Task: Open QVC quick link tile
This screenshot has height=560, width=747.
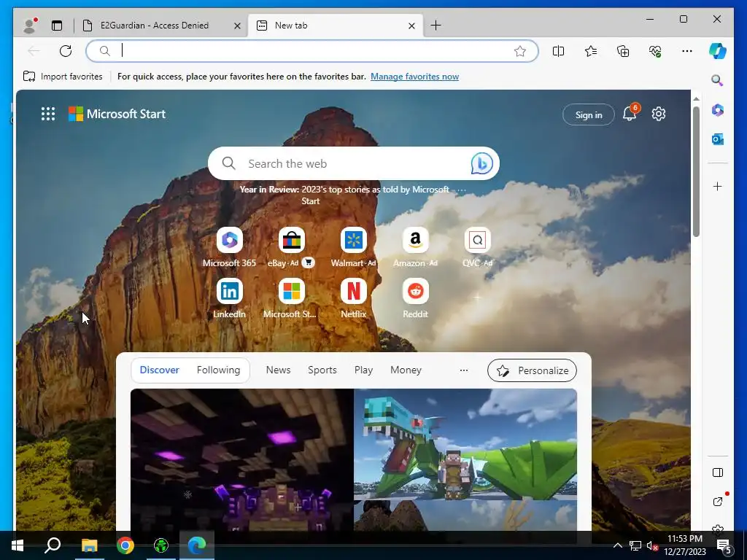Action: tap(477, 247)
